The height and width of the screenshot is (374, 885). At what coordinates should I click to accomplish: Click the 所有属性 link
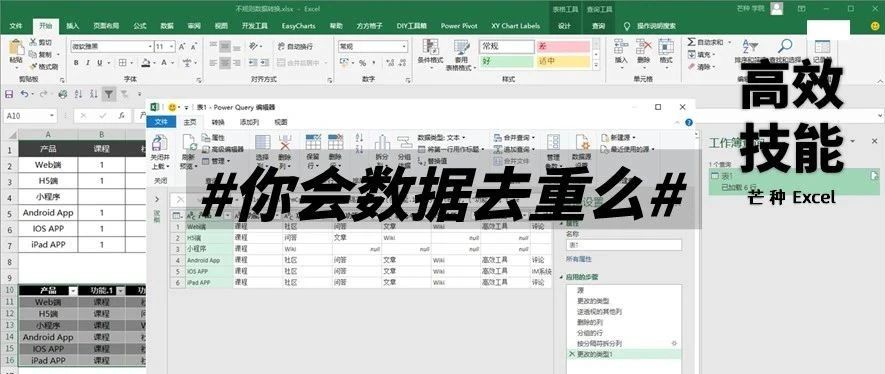coord(579,259)
